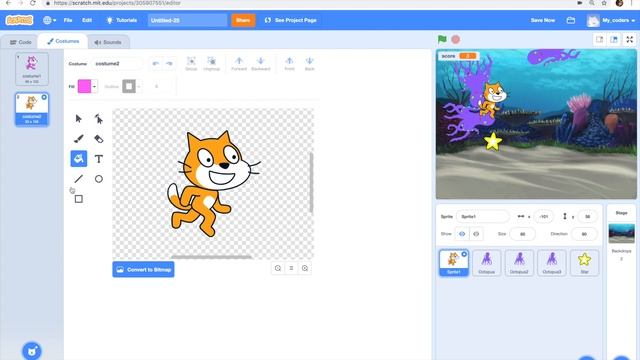The width and height of the screenshot is (640, 360).
Task: Click the Scratch logo
Action: (20, 20)
